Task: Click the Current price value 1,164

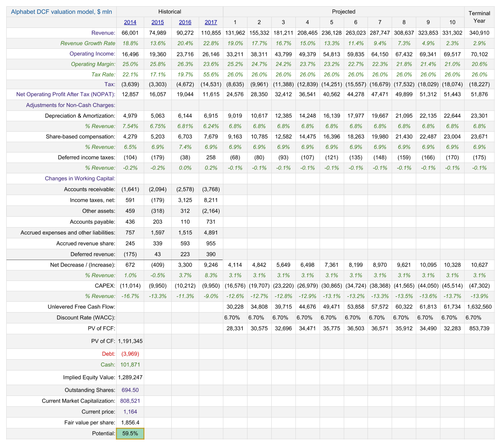Action: 130,412
